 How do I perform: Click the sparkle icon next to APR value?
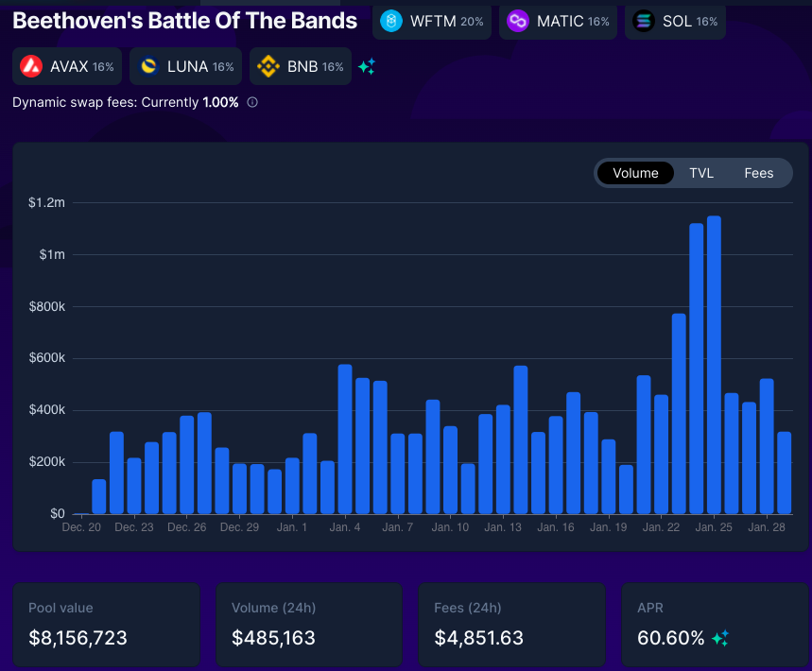(719, 638)
